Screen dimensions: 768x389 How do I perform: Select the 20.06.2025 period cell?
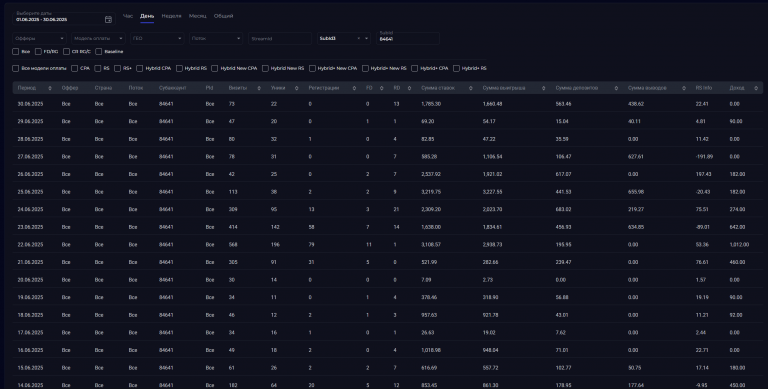30,280
